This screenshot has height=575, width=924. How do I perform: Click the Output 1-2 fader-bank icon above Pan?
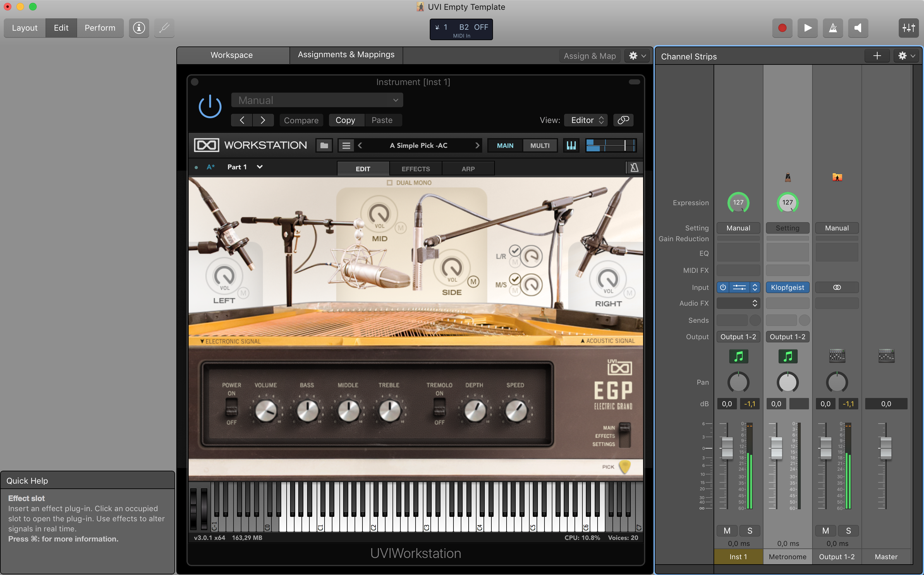point(837,356)
